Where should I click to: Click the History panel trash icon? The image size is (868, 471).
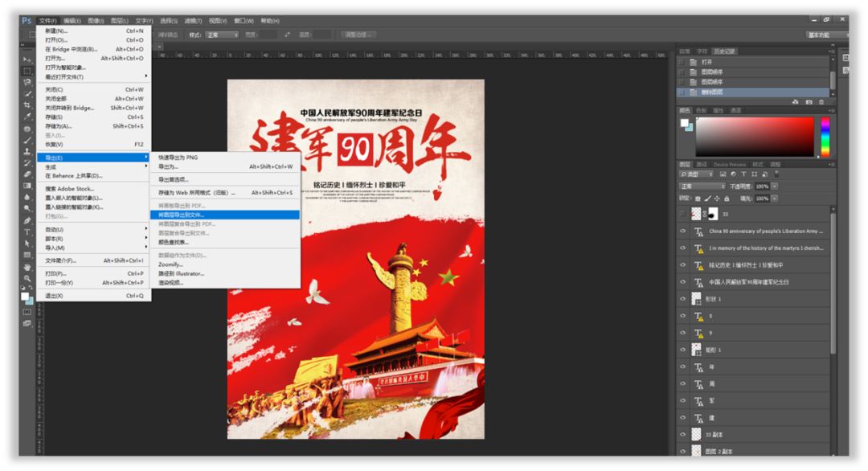click(x=821, y=102)
